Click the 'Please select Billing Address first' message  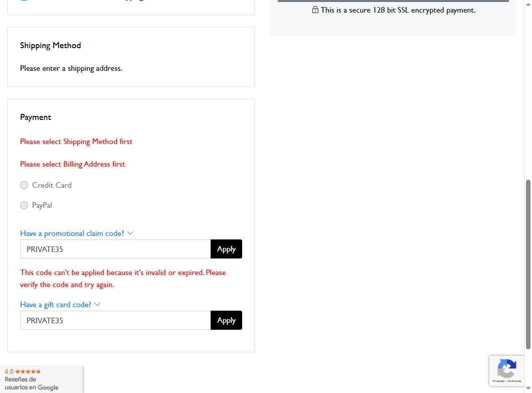pyautogui.click(x=73, y=164)
